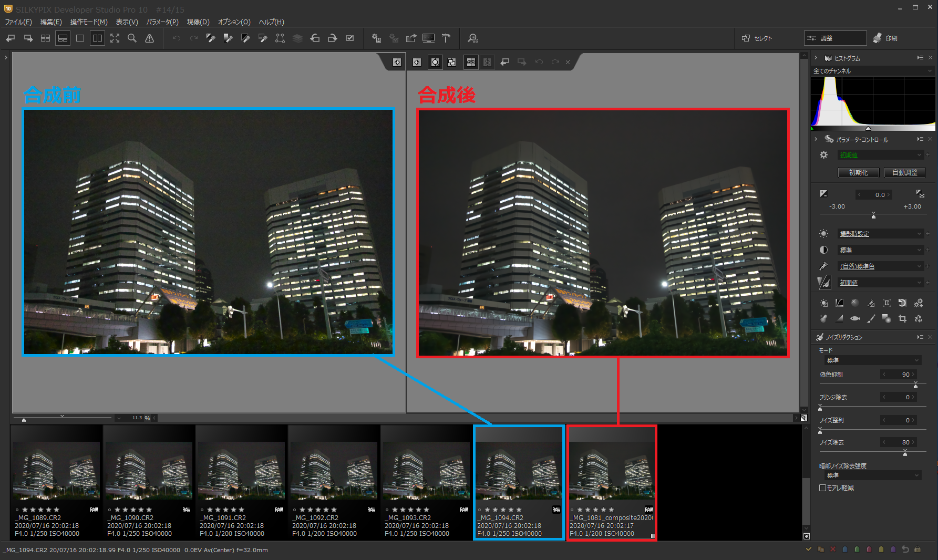Open the 全てのチャンネル histogram channel dropdown

pyautogui.click(x=872, y=71)
